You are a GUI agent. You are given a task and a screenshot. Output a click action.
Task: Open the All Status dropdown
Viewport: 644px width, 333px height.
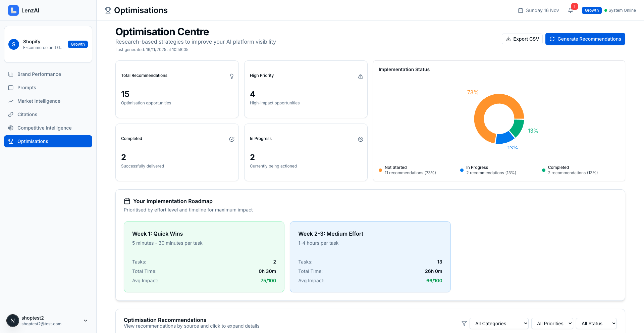tap(596, 323)
